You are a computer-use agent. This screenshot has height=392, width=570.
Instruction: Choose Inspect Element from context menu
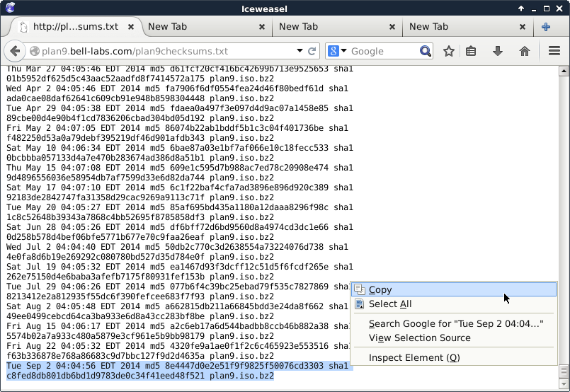pos(414,357)
